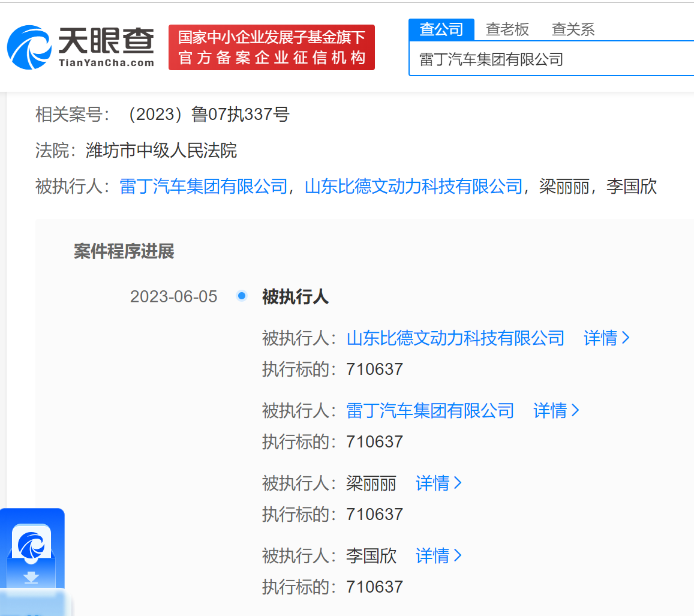Click the 2023-06-05 date in the timeline
Screen dimensions: 694x616
pos(173,296)
